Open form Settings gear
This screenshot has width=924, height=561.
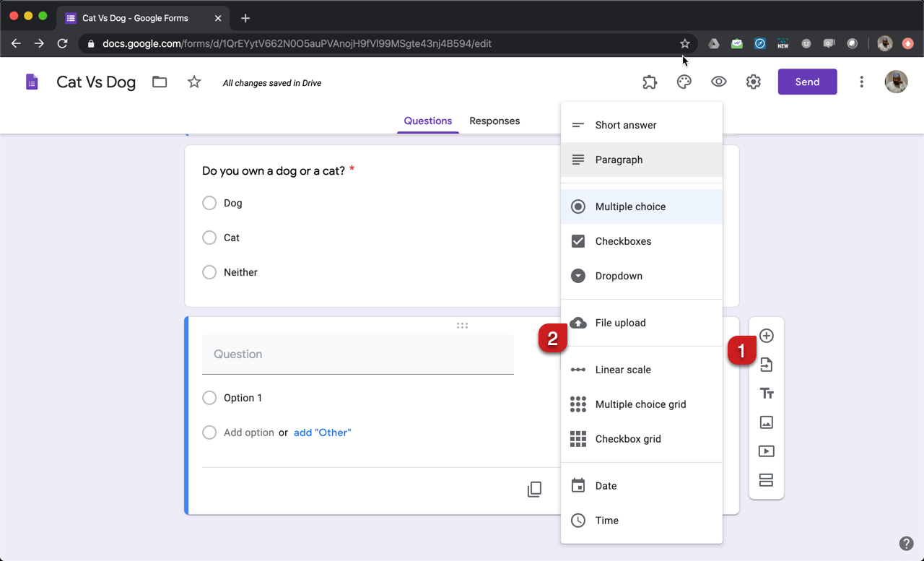753,82
